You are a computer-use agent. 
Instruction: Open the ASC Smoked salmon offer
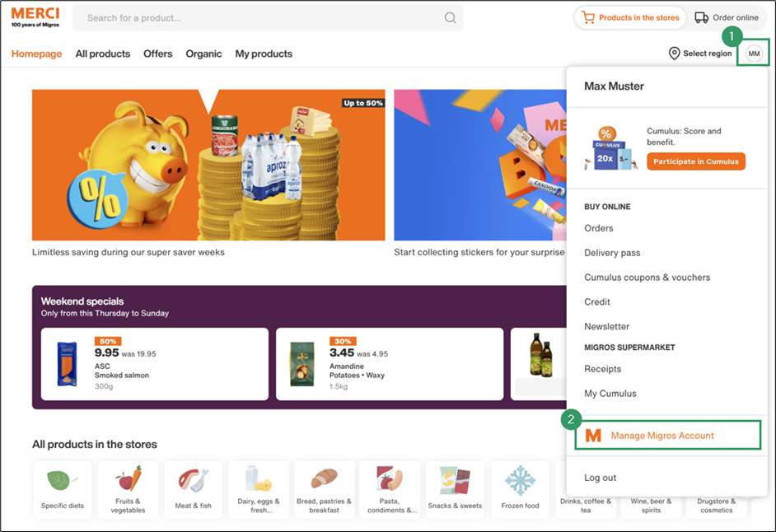click(155, 364)
